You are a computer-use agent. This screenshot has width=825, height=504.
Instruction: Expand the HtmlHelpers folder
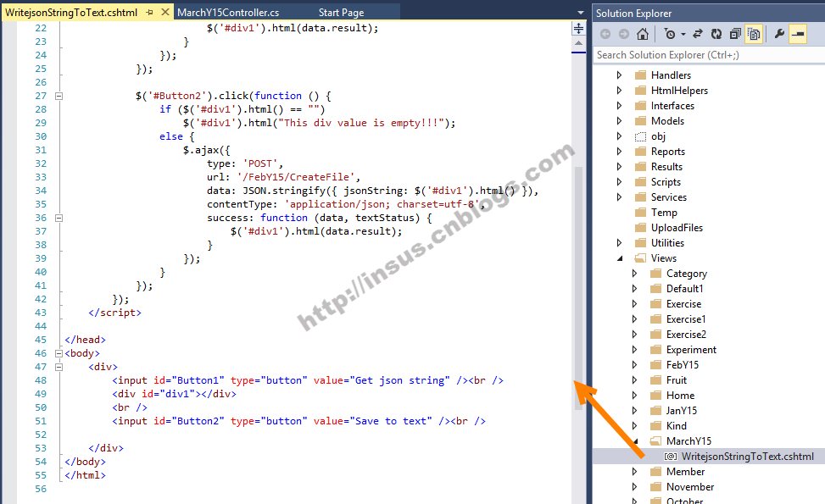[x=619, y=91]
